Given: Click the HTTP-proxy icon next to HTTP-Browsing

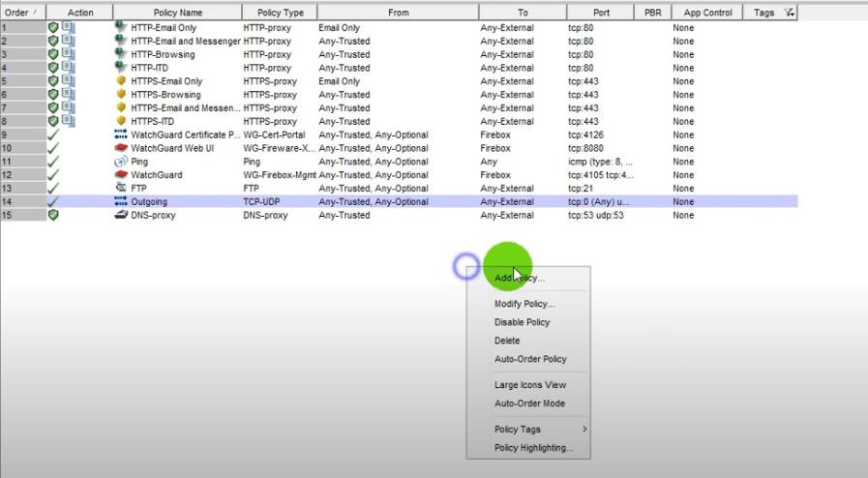Looking at the screenshot, I should point(120,53).
